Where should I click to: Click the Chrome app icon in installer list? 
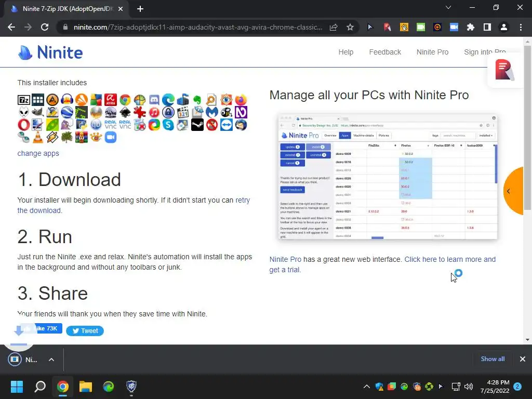(125, 100)
